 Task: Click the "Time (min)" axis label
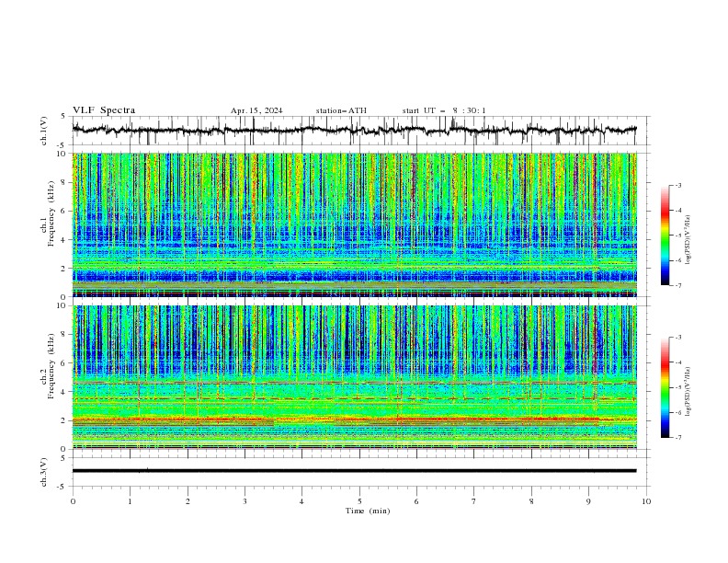pyautogui.click(x=368, y=511)
